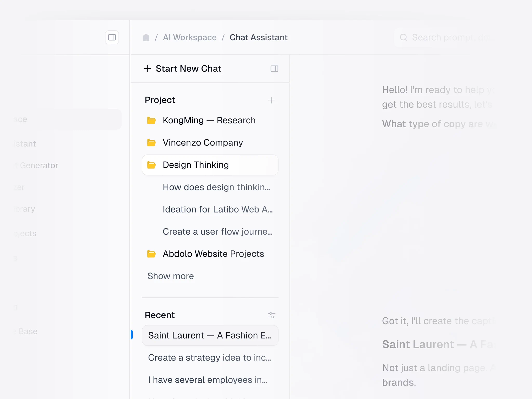The image size is (532, 399).
Task: Open chat 'Create a user flow journe...'
Action: pyautogui.click(x=218, y=231)
